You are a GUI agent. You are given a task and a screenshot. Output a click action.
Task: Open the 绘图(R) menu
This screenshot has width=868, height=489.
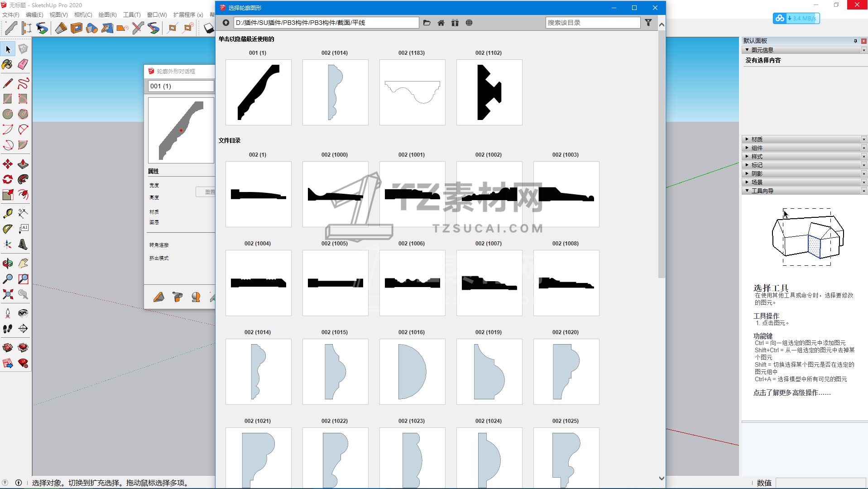(x=108, y=15)
